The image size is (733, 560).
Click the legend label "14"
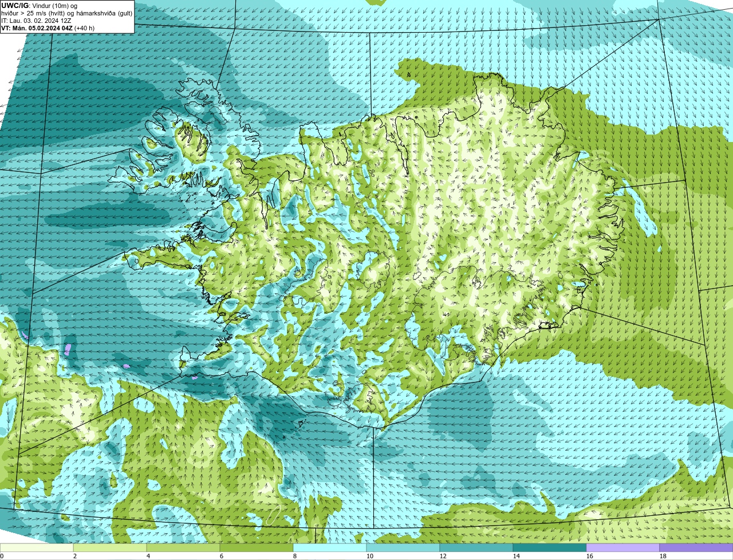click(x=517, y=556)
